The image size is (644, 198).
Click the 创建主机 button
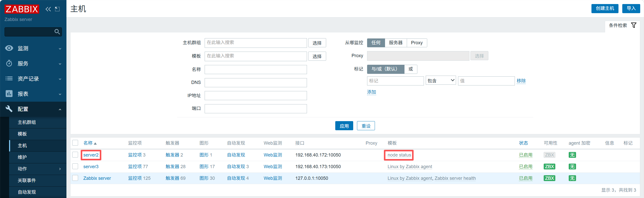pos(605,8)
